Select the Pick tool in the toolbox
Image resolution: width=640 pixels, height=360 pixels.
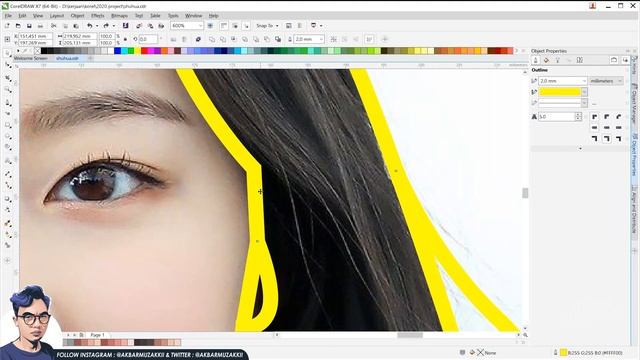point(8,54)
